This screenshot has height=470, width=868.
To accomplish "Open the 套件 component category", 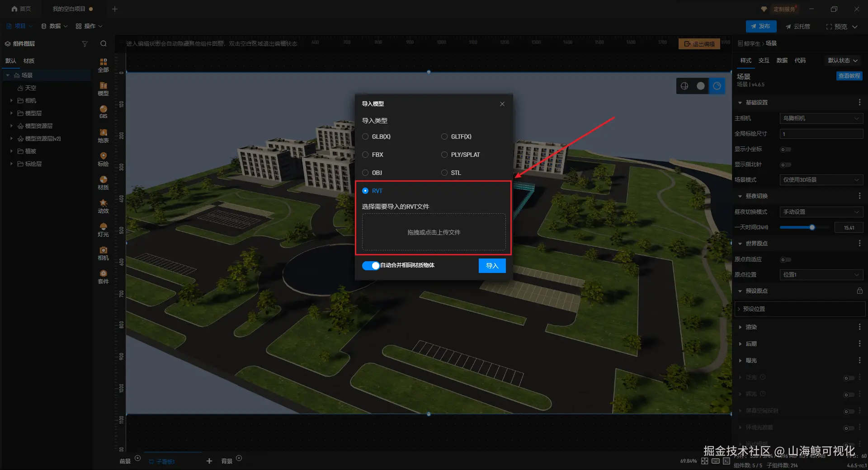I will click(x=103, y=277).
